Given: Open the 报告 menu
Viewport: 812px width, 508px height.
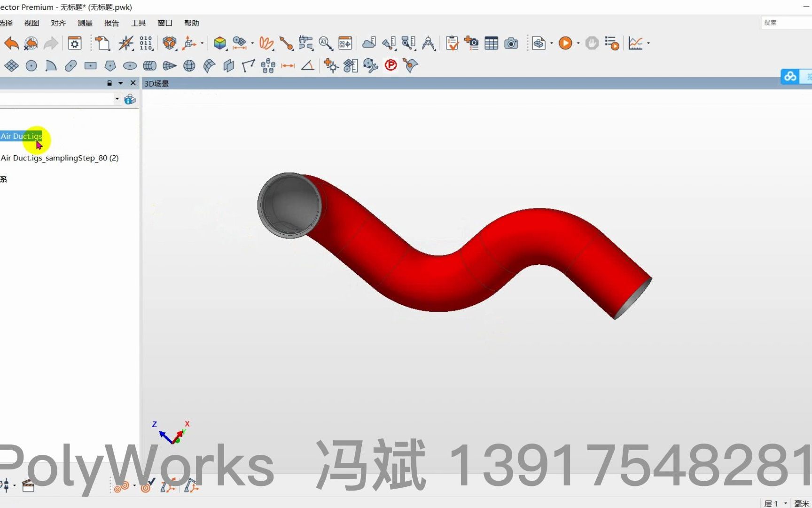Looking at the screenshot, I should pos(111,23).
